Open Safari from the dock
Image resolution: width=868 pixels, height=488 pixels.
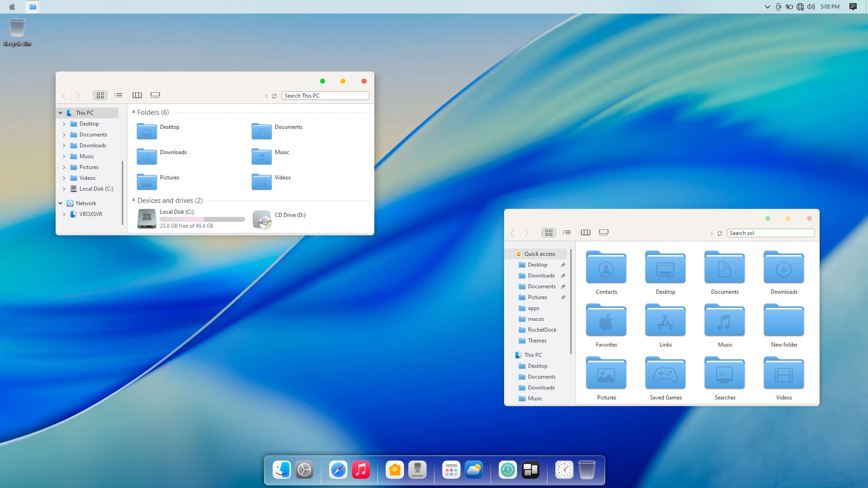pyautogui.click(x=338, y=470)
